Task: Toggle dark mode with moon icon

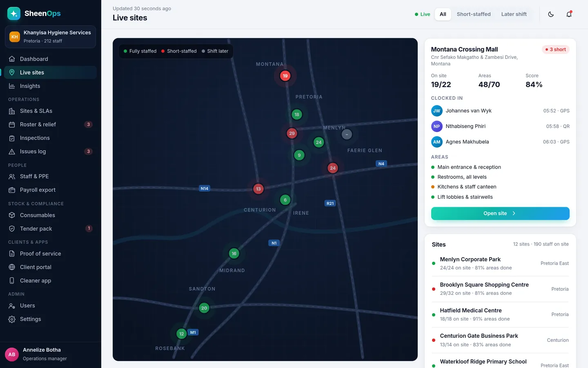Action: pyautogui.click(x=551, y=14)
